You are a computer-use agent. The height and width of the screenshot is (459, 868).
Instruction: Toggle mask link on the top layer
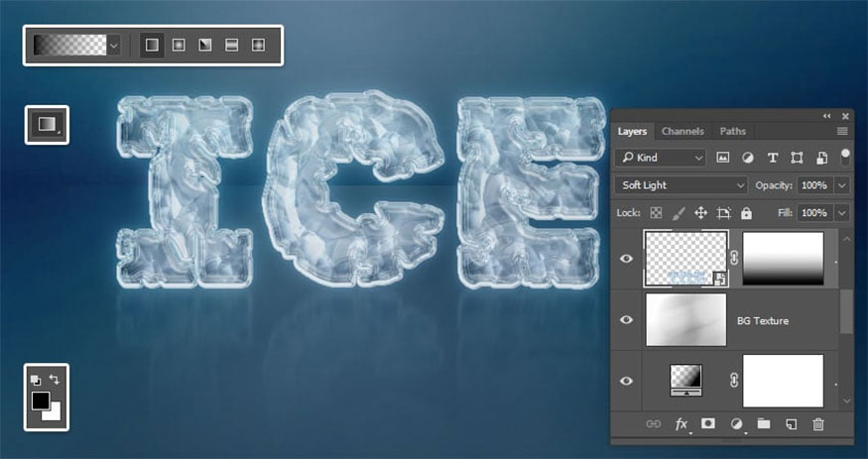pyautogui.click(x=735, y=259)
